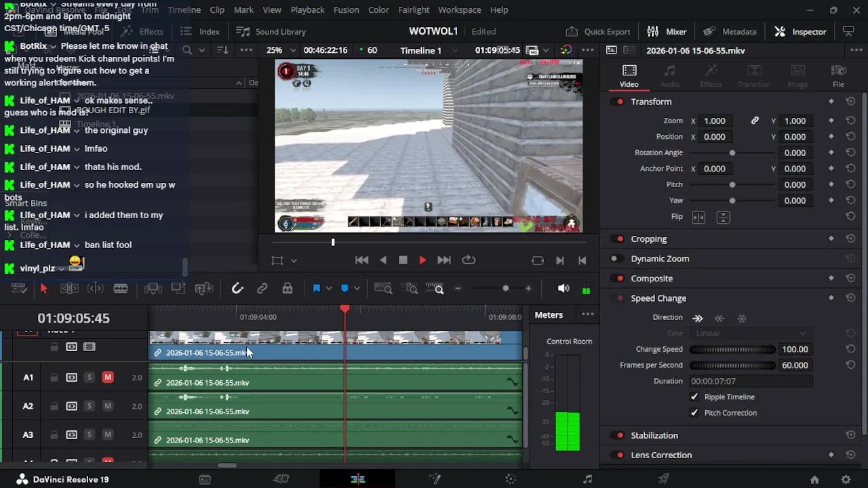Uncheck the Ripple Timeline checkbox
This screenshot has width=868, height=488.
coord(694,397)
